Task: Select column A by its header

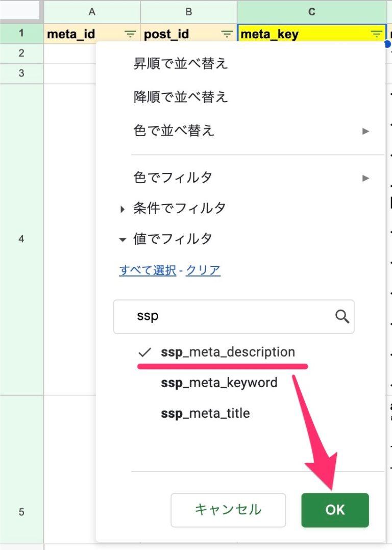Action: 92,11
